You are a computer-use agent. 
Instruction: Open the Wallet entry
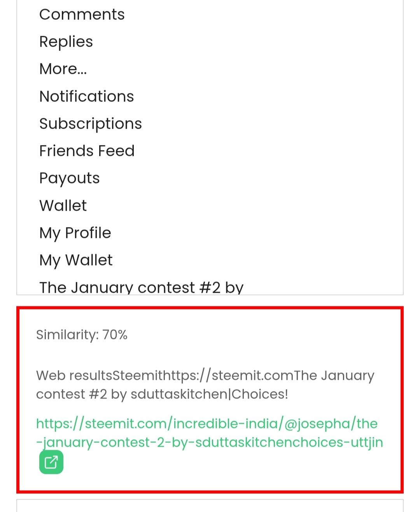(x=63, y=205)
